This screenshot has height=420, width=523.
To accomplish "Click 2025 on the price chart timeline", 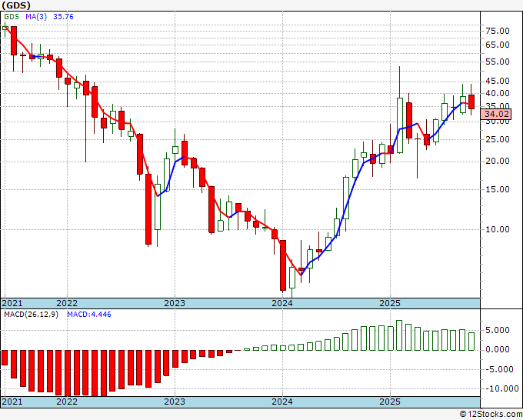I will [390, 303].
